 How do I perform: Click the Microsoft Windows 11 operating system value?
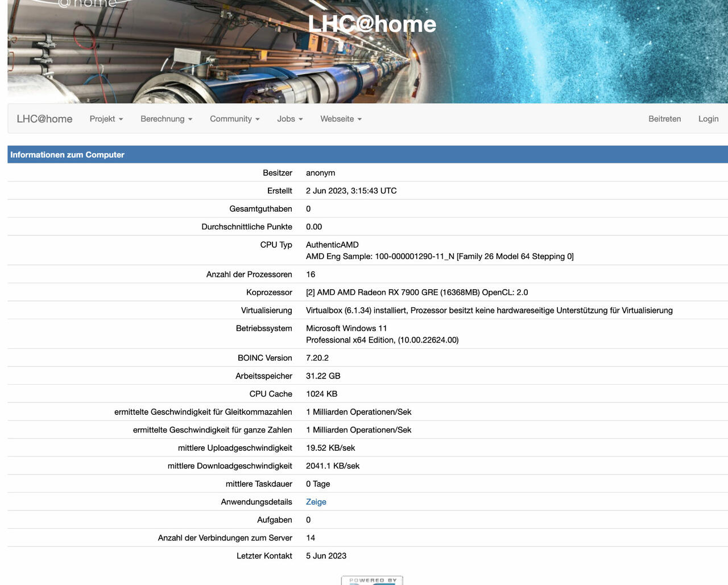[x=346, y=328]
